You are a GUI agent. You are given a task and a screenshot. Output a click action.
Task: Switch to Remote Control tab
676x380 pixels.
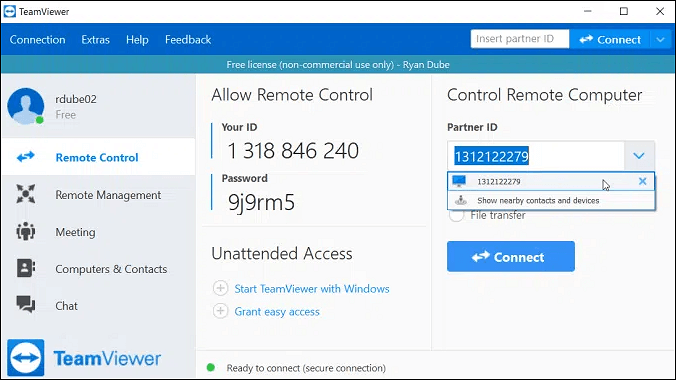[x=98, y=157]
